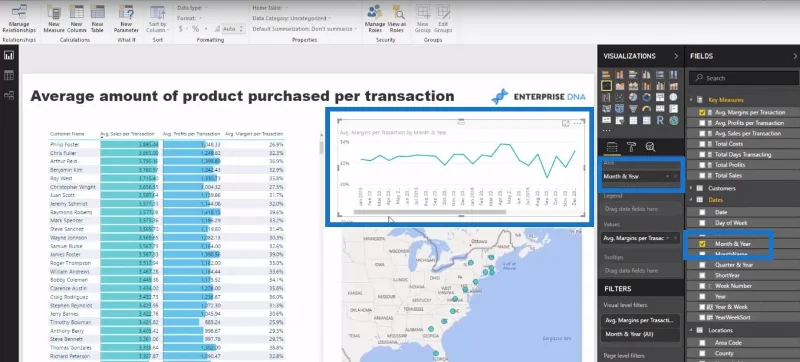Image resolution: width=800 pixels, height=362 pixels.
Task: Click the Fields search box
Action: [744, 78]
